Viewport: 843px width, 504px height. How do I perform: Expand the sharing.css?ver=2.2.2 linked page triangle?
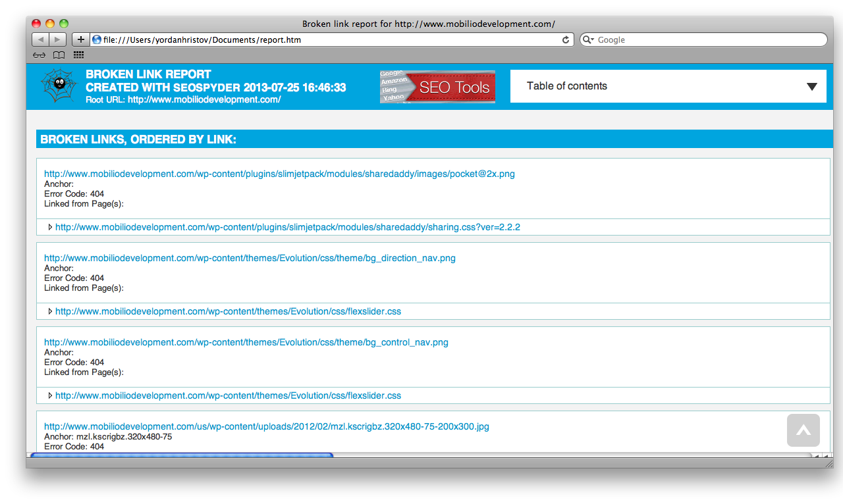click(50, 227)
